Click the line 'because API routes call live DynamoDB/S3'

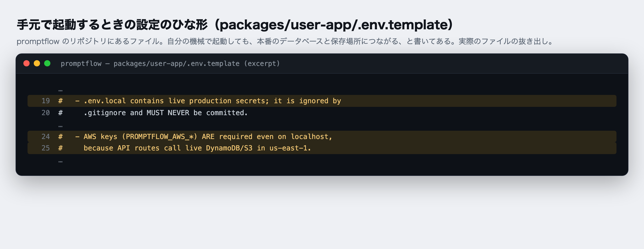click(322, 148)
